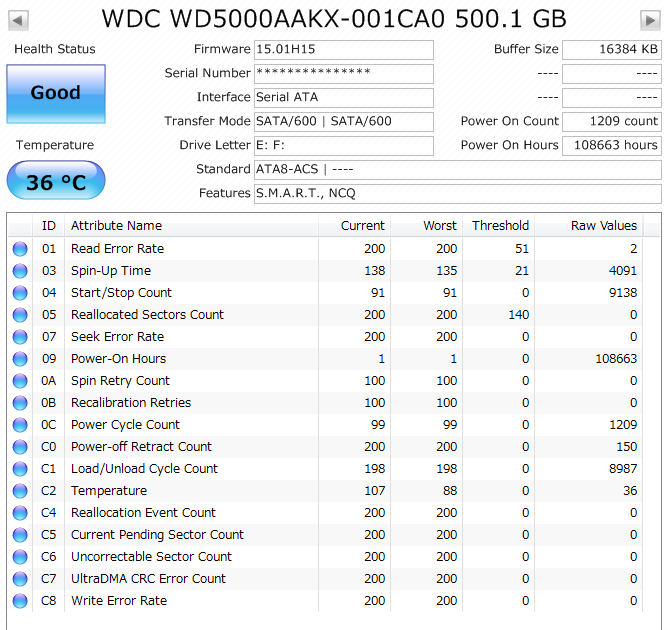Click the status orb for Power-off Retract Count
Image resolution: width=670 pixels, height=630 pixels.
(20, 447)
